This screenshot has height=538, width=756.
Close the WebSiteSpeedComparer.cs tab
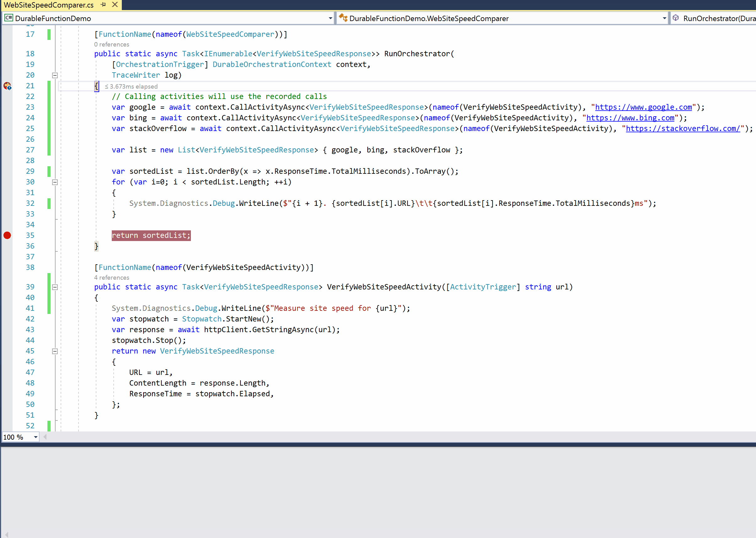(115, 5)
